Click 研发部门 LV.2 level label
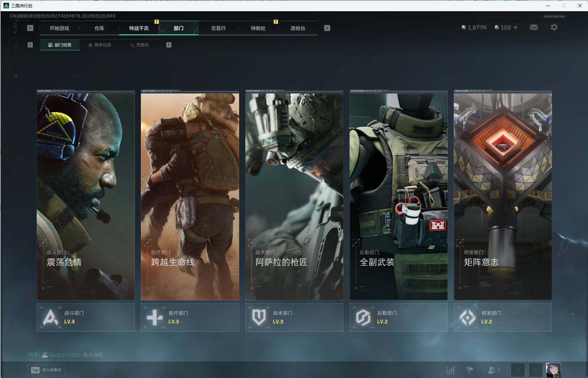The image size is (588, 378). coord(487,322)
